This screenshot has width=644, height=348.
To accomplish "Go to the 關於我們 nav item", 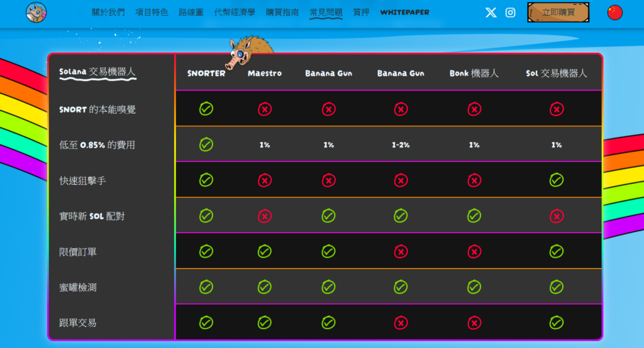I will pyautogui.click(x=108, y=13).
